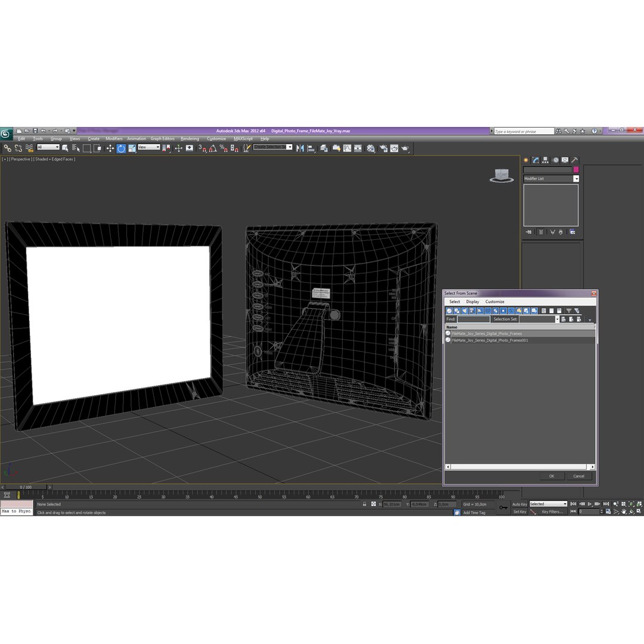Screen dimensions: 644x644
Task: Activate Select and Rotate tool
Action: tap(120, 148)
